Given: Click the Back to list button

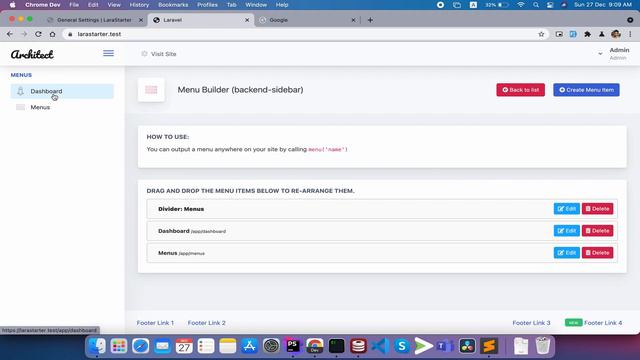Looking at the screenshot, I should coord(520,90).
